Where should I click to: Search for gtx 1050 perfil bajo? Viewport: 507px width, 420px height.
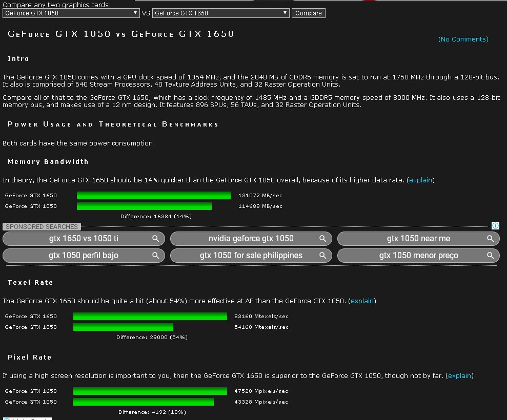(84, 255)
